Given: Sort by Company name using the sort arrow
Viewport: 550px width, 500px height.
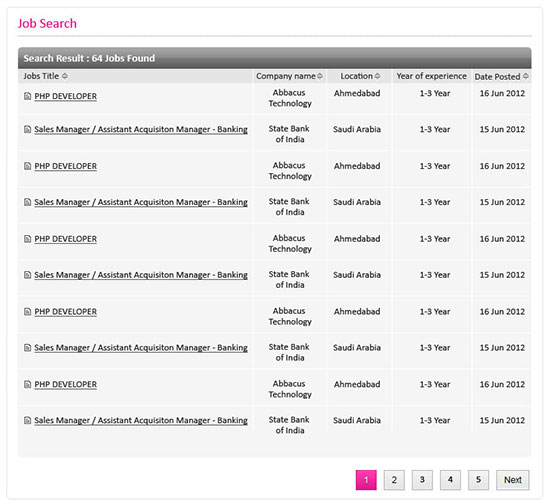Looking at the screenshot, I should 320,76.
